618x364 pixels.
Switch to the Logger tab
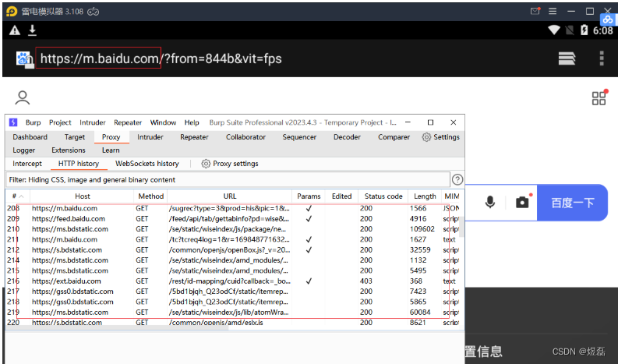click(x=23, y=150)
